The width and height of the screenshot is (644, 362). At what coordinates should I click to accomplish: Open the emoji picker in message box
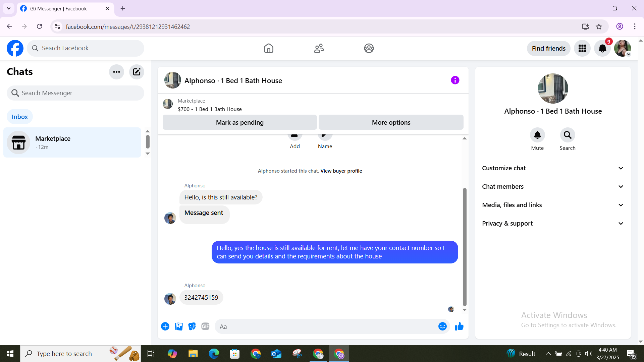click(442, 326)
